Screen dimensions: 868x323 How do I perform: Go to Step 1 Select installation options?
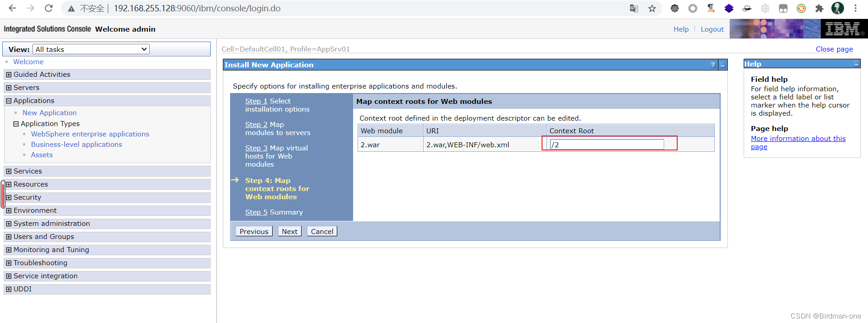(x=256, y=101)
